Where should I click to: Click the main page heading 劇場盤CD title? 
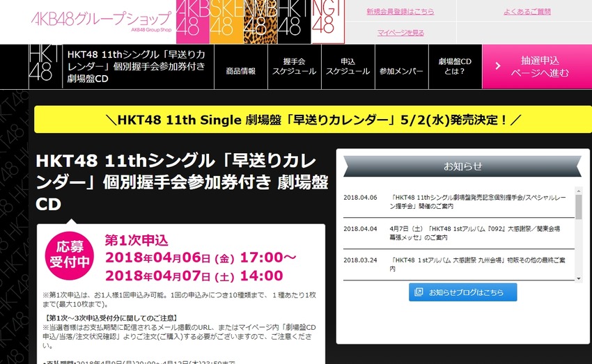[182, 182]
